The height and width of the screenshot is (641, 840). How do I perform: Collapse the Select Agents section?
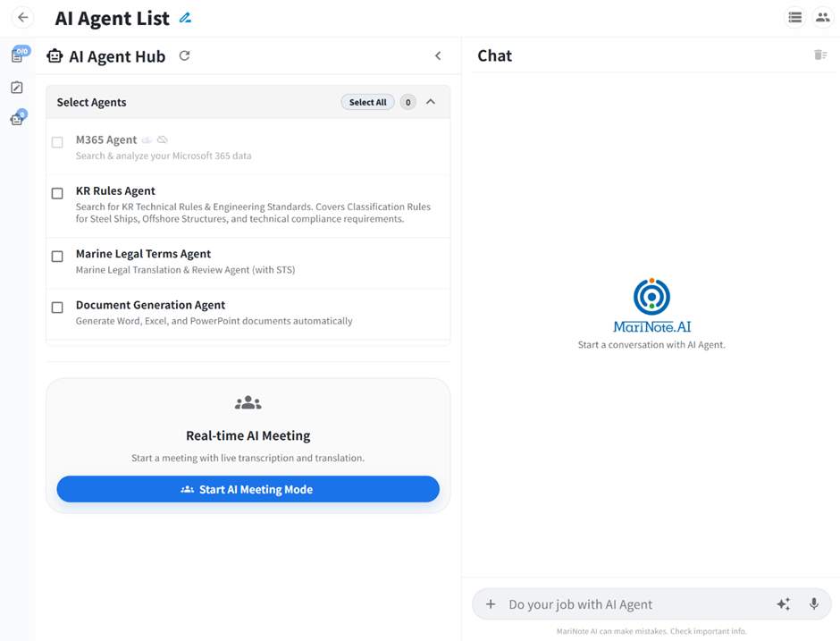(431, 102)
